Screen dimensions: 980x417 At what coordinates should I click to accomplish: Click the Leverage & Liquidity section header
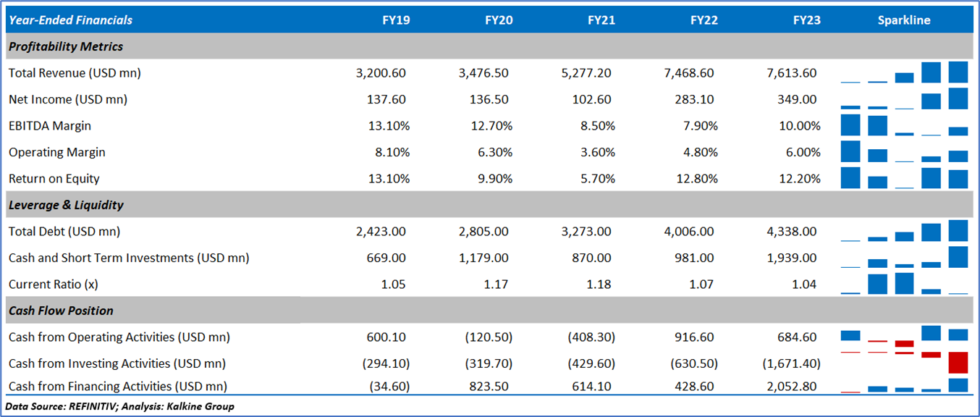[x=66, y=205]
